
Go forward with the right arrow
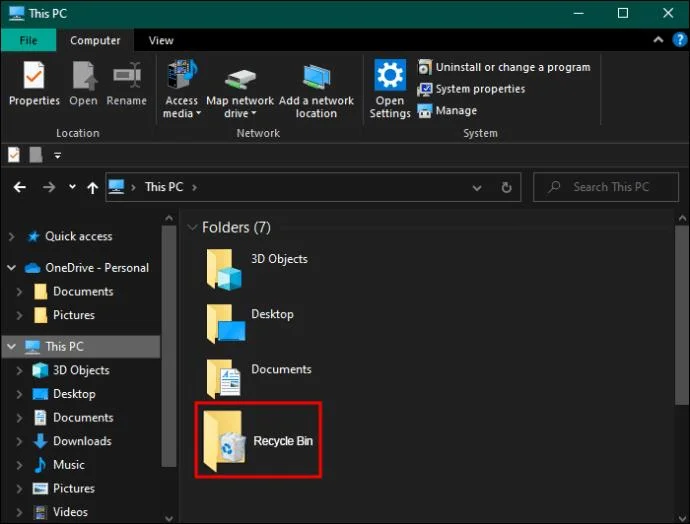49,187
